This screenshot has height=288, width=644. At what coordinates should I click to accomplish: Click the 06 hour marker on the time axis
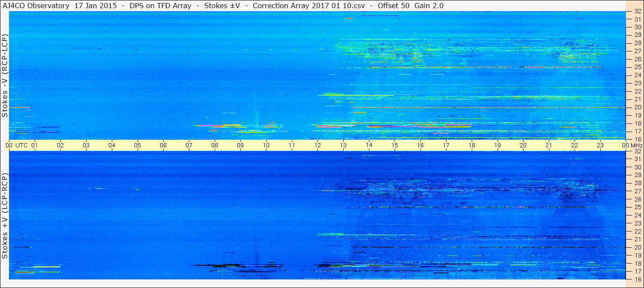(163, 146)
